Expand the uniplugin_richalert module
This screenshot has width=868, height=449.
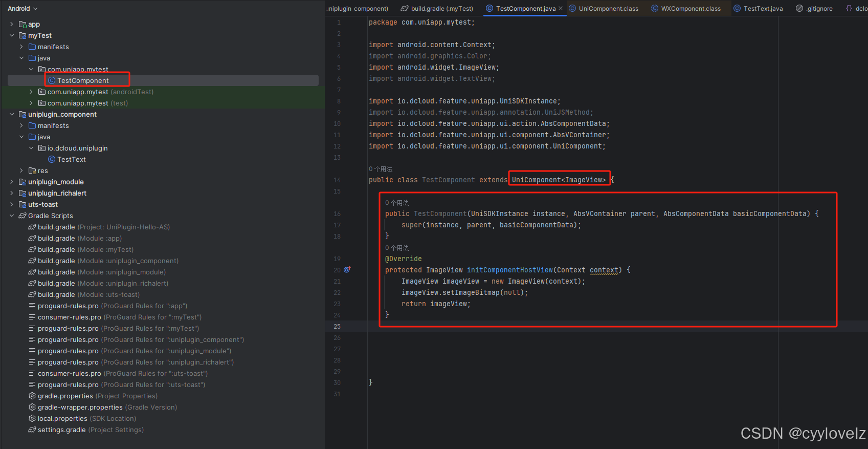[12, 193]
